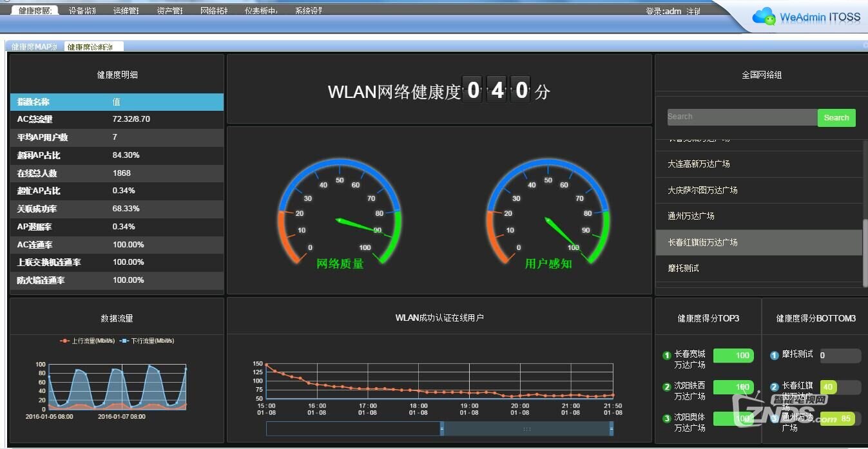Click rank 2 badge beside 沈阳铁西万达广场
The image size is (868, 449).
(666, 387)
